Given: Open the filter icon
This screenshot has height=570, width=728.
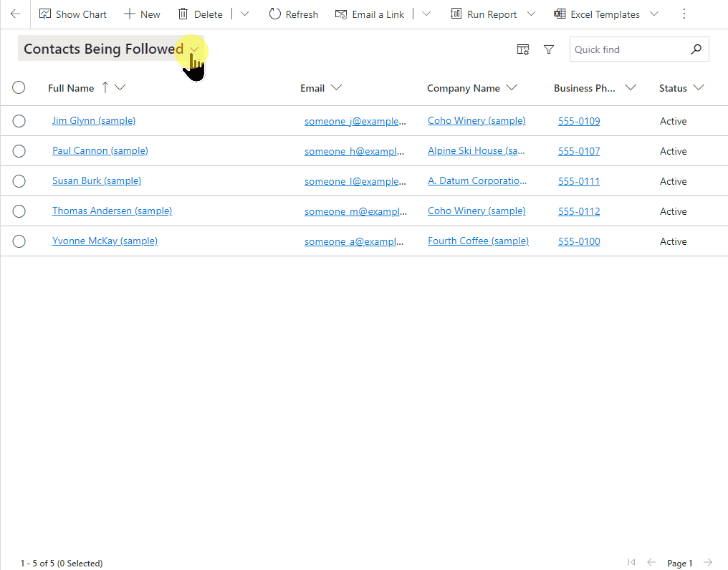Looking at the screenshot, I should click(549, 49).
